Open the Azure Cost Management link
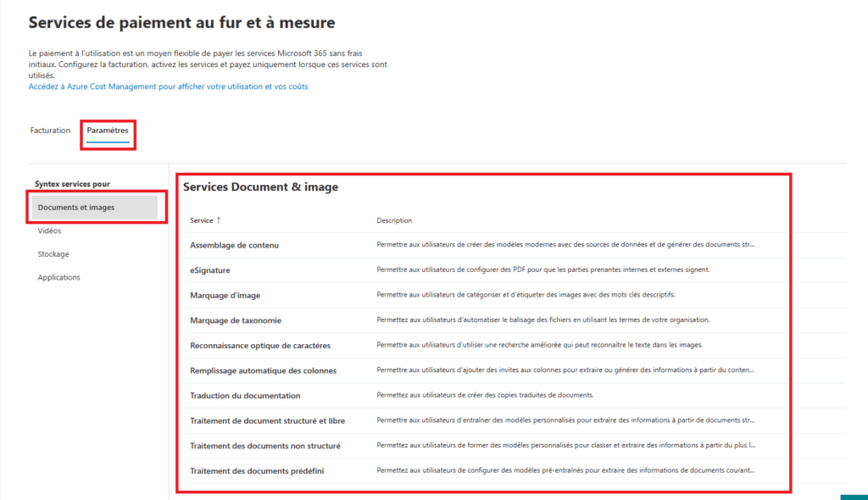Image resolution: width=868 pixels, height=500 pixels. tap(169, 86)
